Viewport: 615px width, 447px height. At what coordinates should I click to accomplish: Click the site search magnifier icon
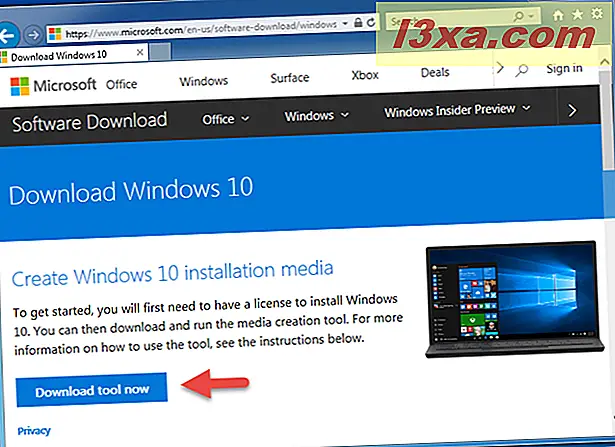coord(521,70)
